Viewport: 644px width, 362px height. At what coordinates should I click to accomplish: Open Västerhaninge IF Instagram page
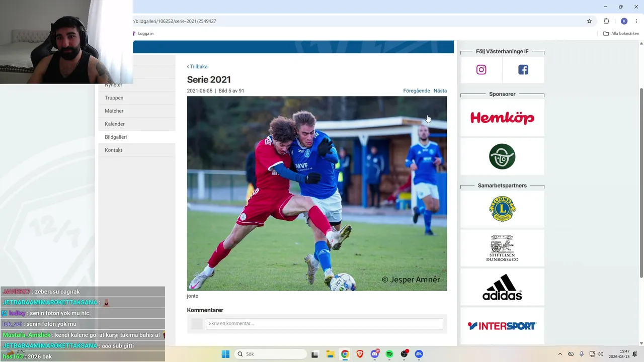coord(481,70)
